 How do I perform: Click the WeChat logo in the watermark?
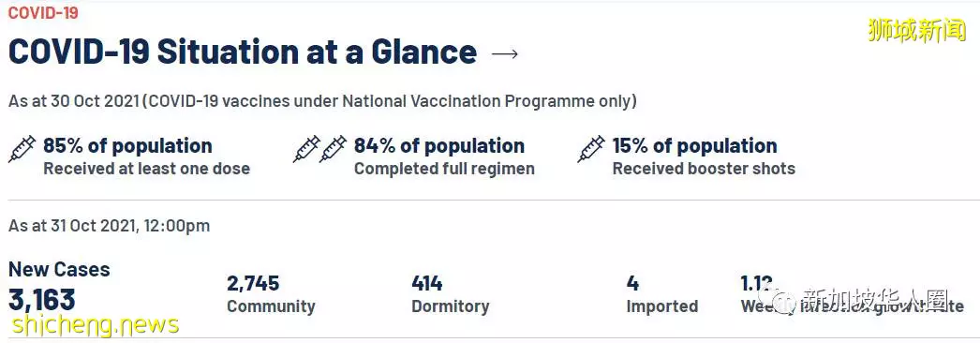784,300
